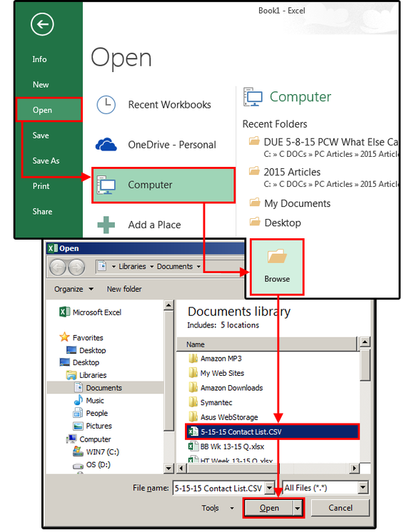The height and width of the screenshot is (532, 414).
Task: Click horizontal scrollbar left arrow in file list
Action: (x=181, y=469)
